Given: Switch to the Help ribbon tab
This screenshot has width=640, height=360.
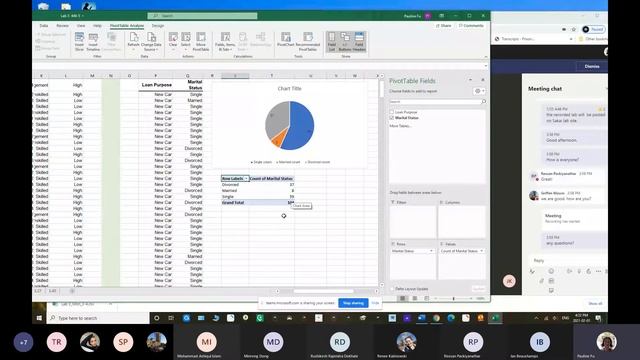Looking at the screenshot, I should point(97,26).
